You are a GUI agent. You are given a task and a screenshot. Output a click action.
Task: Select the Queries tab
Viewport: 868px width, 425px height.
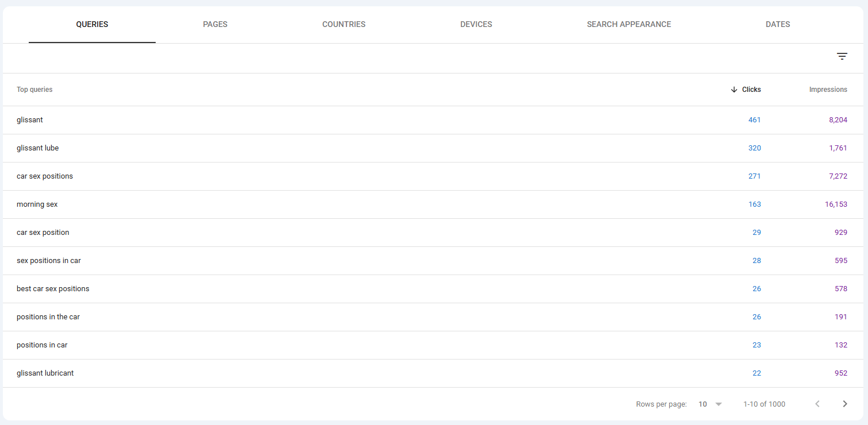92,24
